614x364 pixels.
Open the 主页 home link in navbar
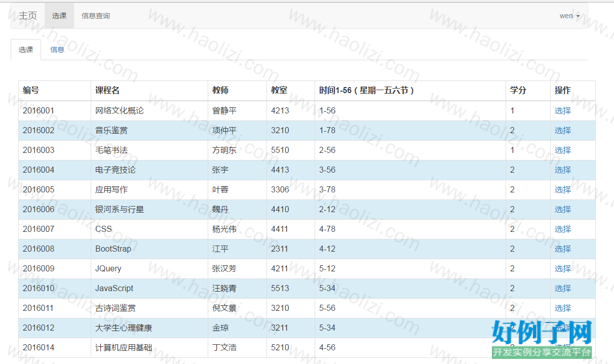(28, 16)
